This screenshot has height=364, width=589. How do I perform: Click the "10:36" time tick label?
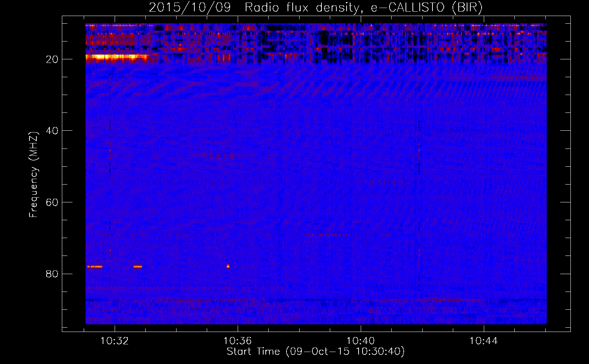pos(238,341)
